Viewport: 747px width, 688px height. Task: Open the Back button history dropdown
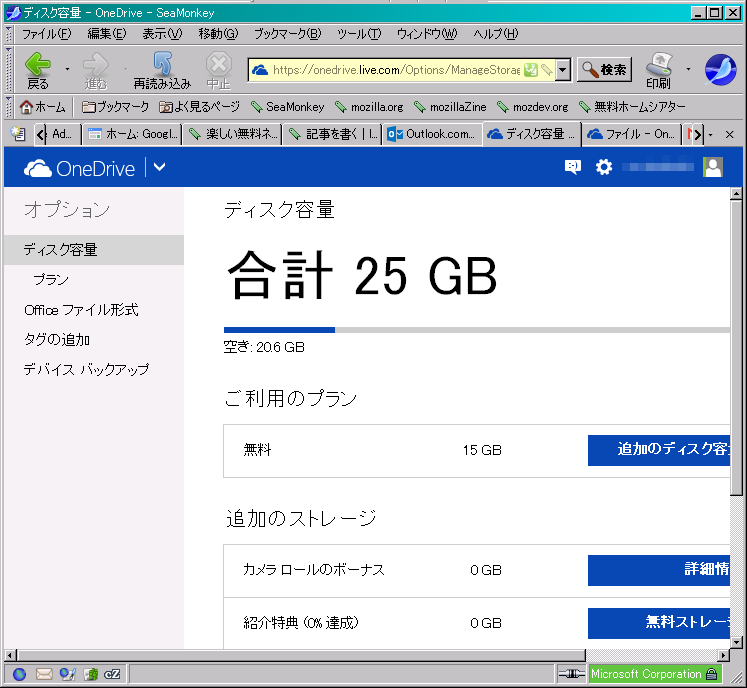click(x=67, y=69)
